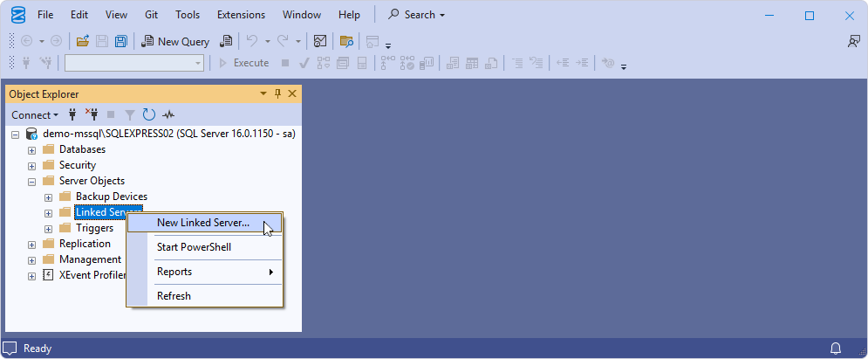Collapse the Server Objects node

32,181
